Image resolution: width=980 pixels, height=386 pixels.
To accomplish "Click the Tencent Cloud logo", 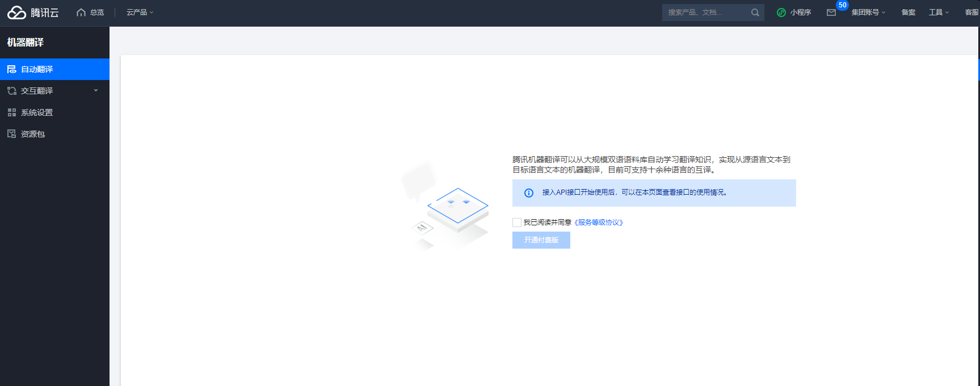I will (33, 12).
